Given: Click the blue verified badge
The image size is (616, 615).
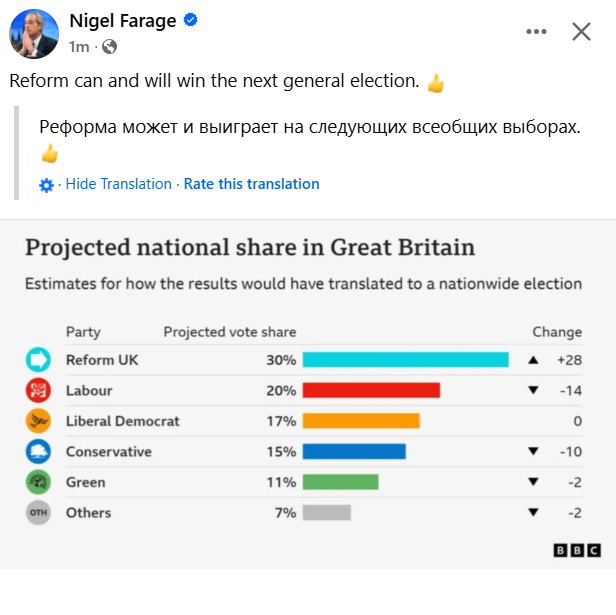Looking at the screenshot, I should click(x=191, y=20).
